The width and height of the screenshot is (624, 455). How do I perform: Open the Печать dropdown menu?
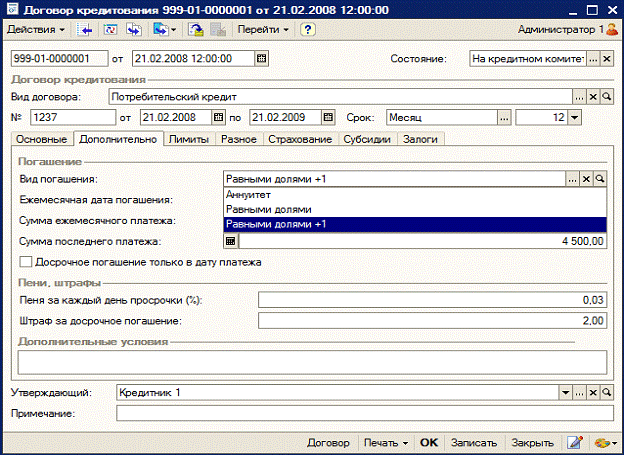[386, 443]
